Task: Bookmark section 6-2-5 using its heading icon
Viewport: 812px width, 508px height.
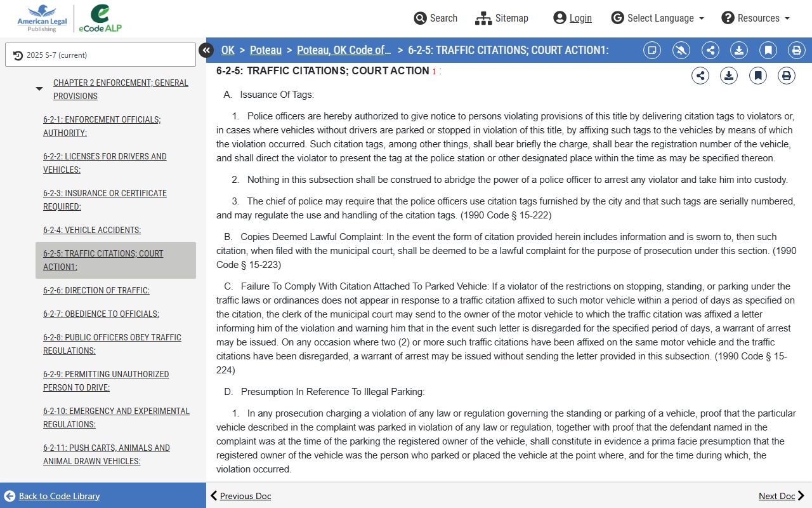Action: 758,76
